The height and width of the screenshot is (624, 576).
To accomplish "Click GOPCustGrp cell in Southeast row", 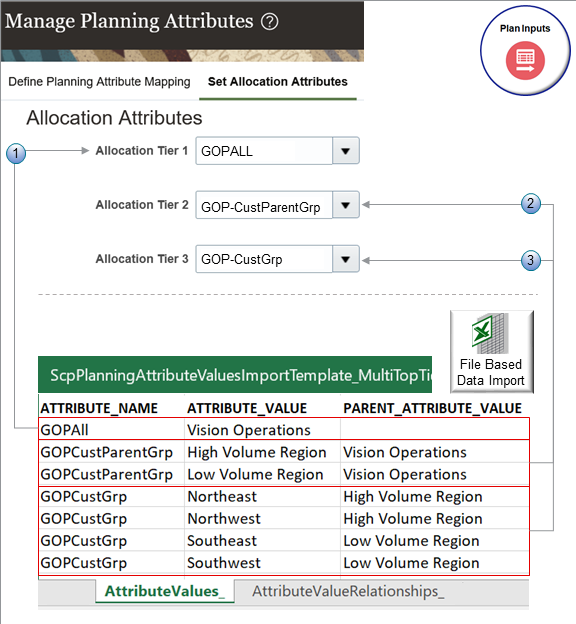I will (111, 541).
